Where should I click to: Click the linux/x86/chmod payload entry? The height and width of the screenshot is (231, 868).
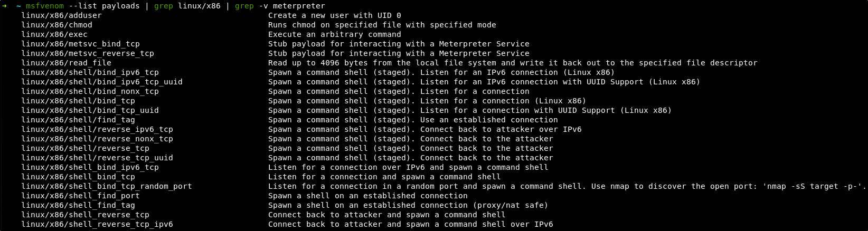pyautogui.click(x=56, y=25)
